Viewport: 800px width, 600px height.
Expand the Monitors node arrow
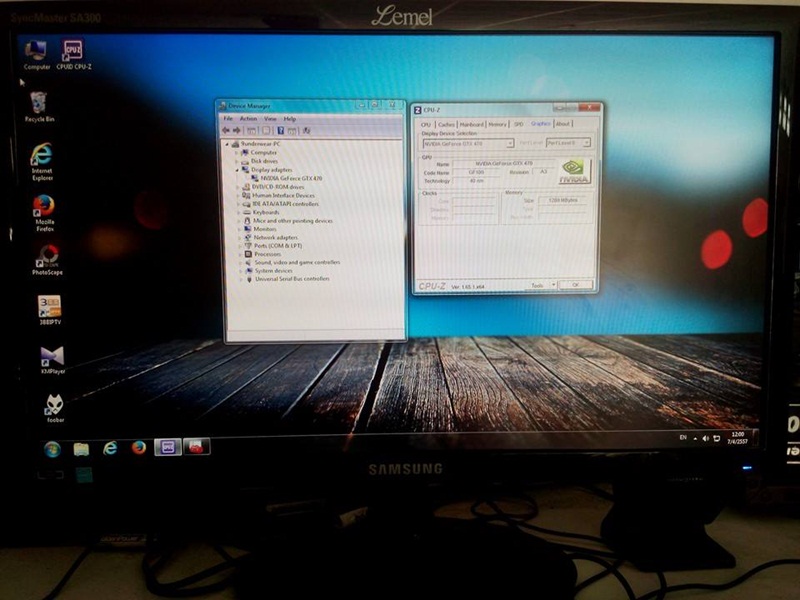click(239, 230)
